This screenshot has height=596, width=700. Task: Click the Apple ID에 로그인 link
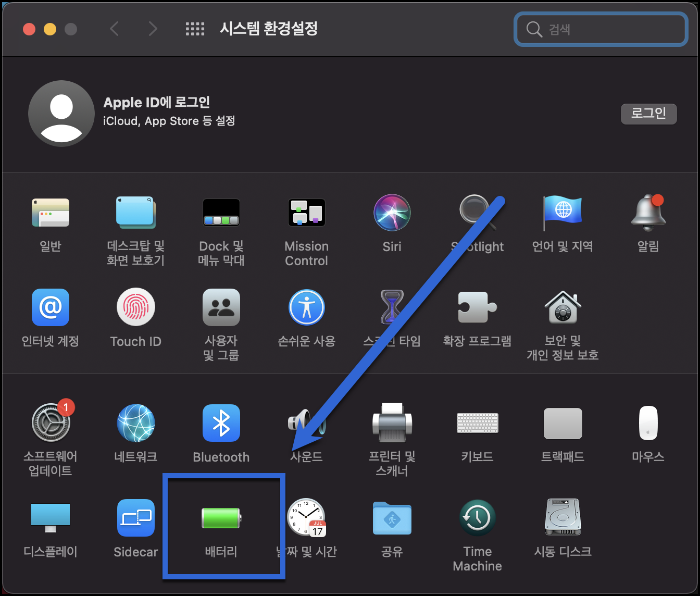pos(157,102)
